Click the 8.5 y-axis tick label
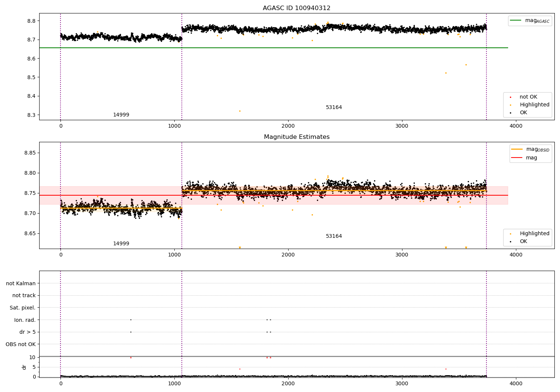 31,77
